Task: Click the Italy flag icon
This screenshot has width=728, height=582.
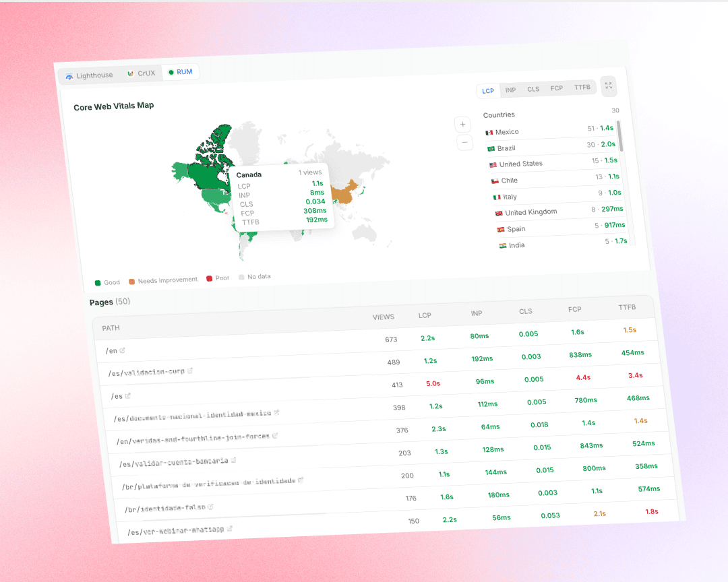Action: (x=497, y=197)
